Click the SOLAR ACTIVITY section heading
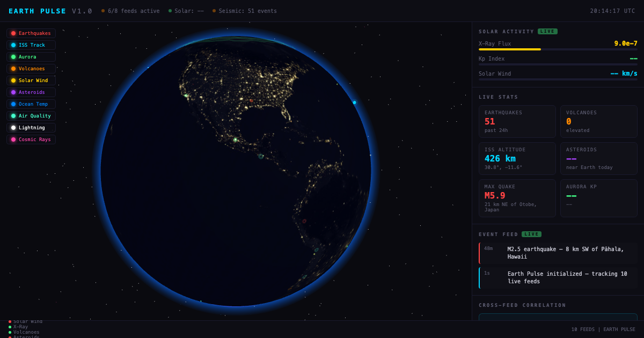 click(x=507, y=32)
